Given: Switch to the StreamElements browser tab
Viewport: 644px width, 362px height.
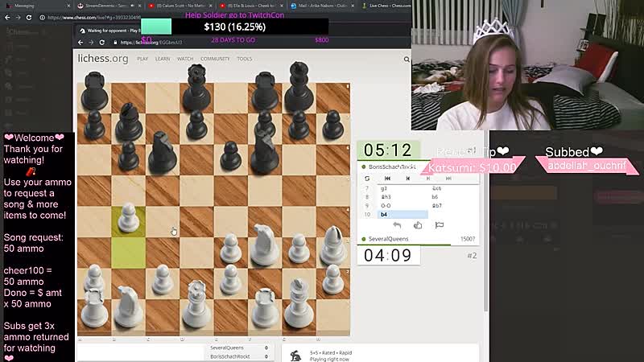Looking at the screenshot, I should [101, 6].
